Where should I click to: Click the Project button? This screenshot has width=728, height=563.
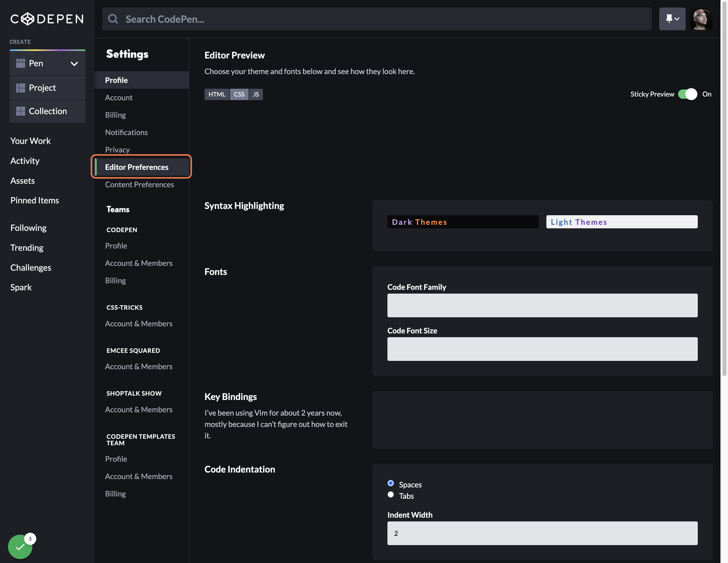point(47,88)
